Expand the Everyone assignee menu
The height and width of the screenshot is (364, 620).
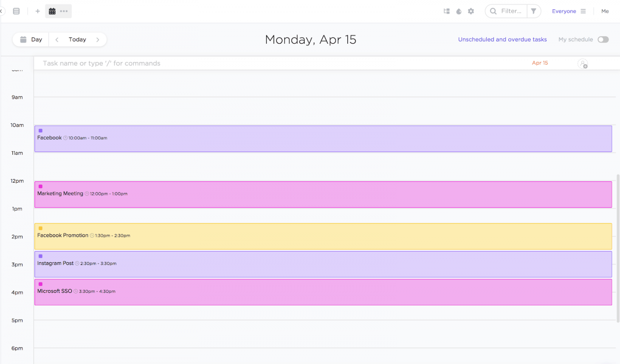pos(569,11)
